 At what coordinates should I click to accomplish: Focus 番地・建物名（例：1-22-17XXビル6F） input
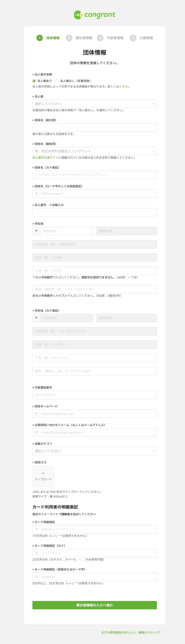[x=95, y=289]
